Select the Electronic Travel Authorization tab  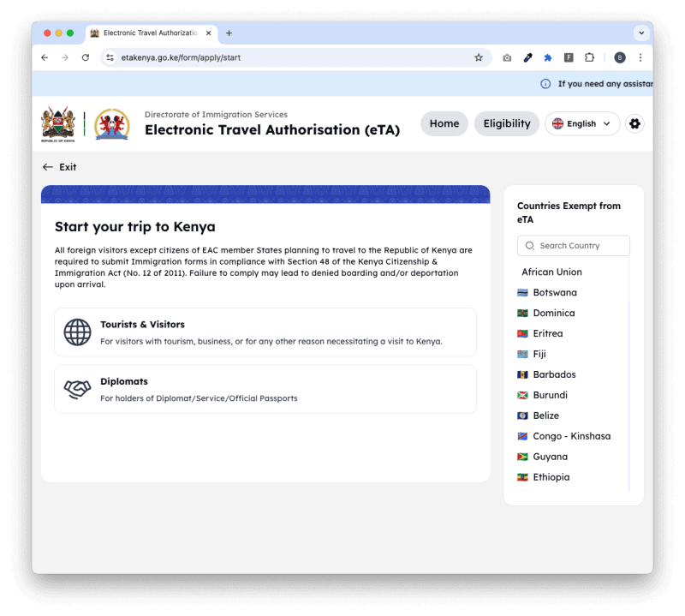[x=151, y=33]
